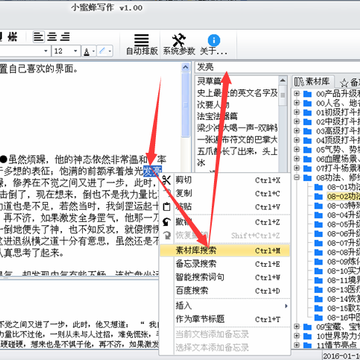Open the font size 12 dropdown
This screenshot has height=360, width=360.
tap(76, 51)
